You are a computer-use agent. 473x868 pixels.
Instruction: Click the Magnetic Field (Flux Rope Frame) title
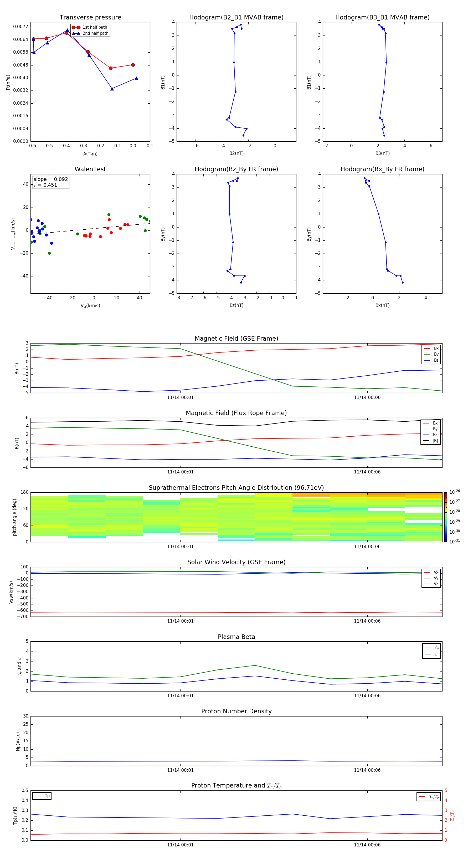(236, 413)
